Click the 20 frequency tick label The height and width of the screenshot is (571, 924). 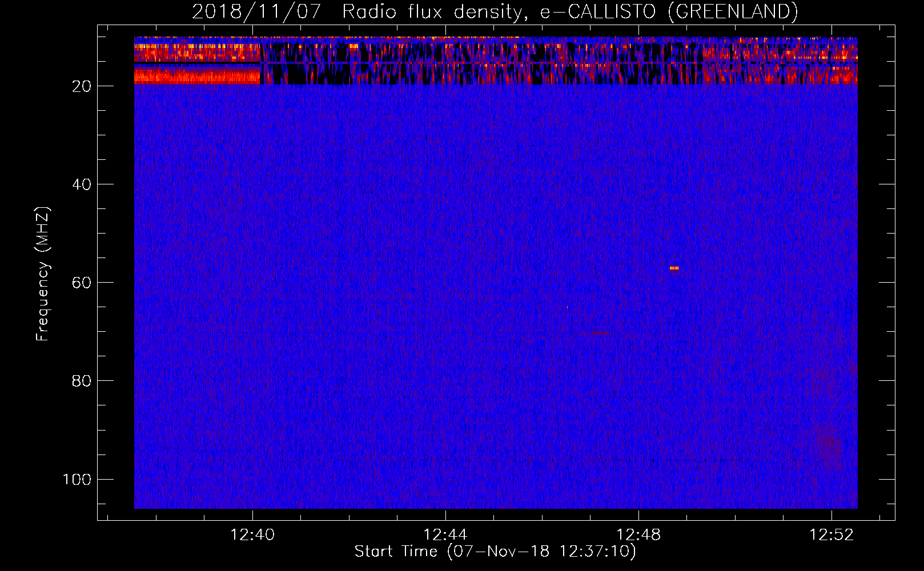(x=82, y=86)
